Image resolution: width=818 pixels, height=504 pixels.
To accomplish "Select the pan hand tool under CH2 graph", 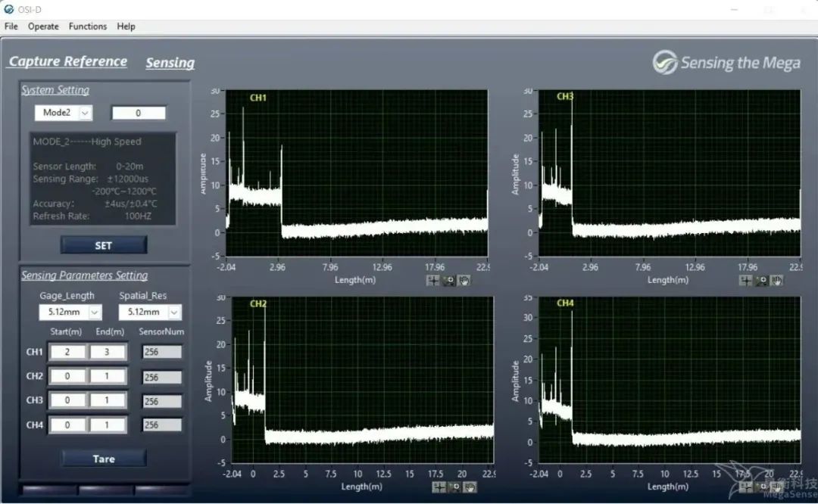I will (470, 487).
